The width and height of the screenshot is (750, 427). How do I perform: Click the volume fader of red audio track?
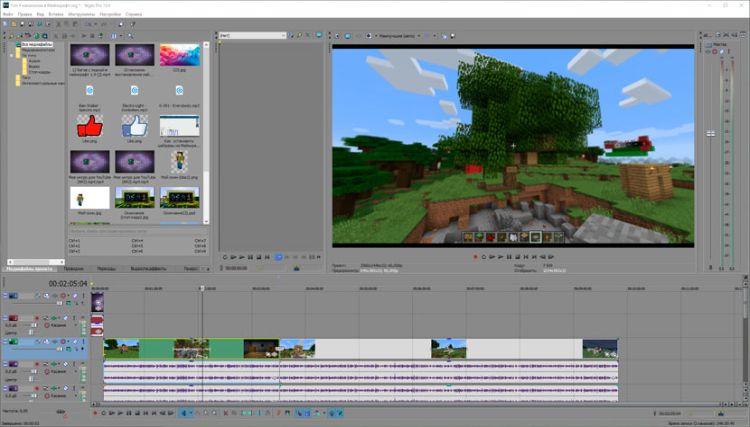[33, 325]
